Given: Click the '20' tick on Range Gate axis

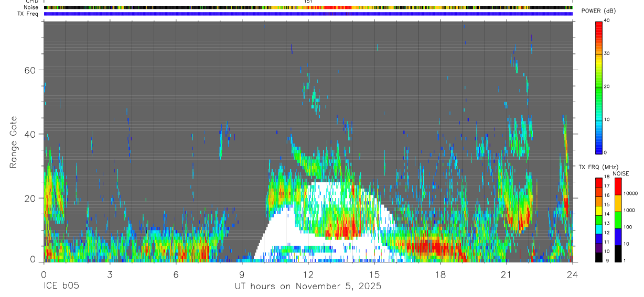Looking at the screenshot, I should [x=29, y=198].
